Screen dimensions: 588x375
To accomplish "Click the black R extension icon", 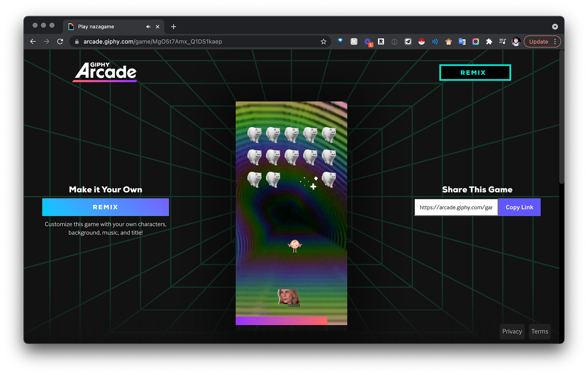I will click(x=381, y=42).
